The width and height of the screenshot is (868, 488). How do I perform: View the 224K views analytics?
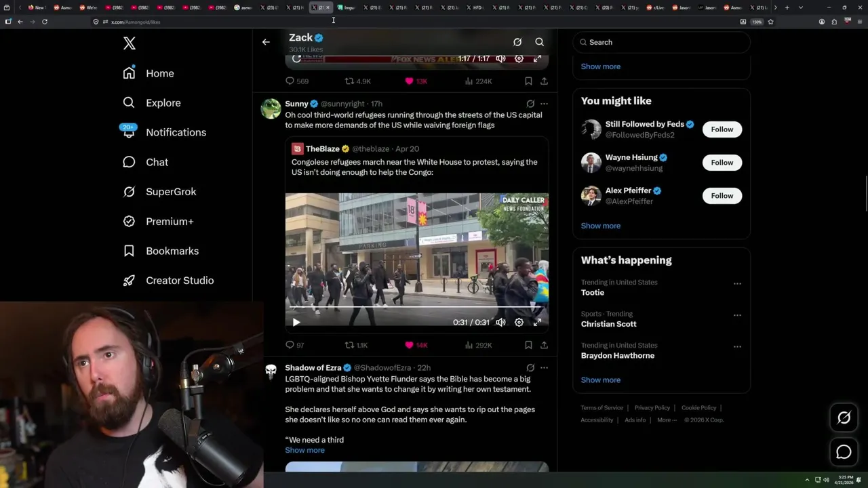479,81
